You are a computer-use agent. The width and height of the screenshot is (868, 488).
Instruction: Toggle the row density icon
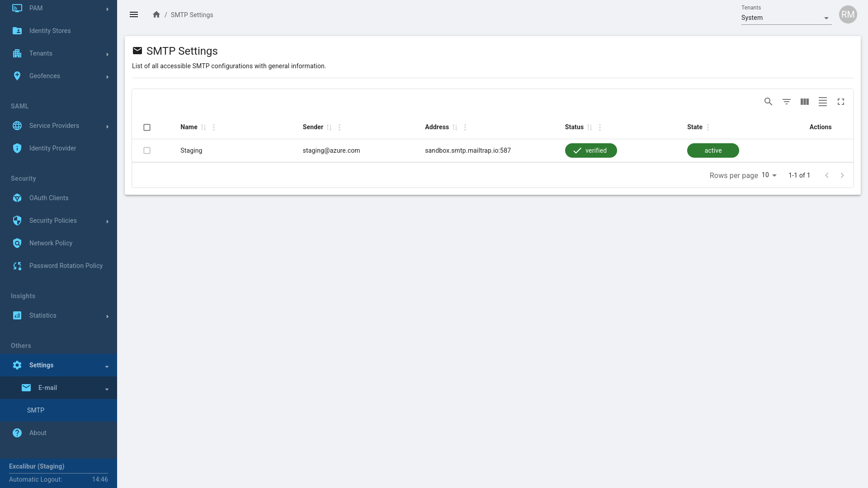(x=822, y=102)
